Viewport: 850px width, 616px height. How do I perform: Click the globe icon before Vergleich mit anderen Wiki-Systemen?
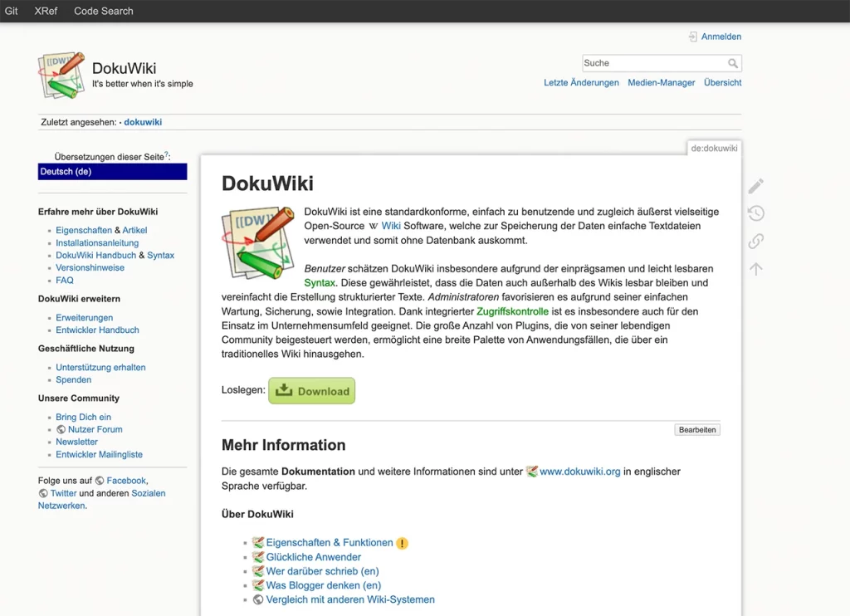[x=258, y=599]
